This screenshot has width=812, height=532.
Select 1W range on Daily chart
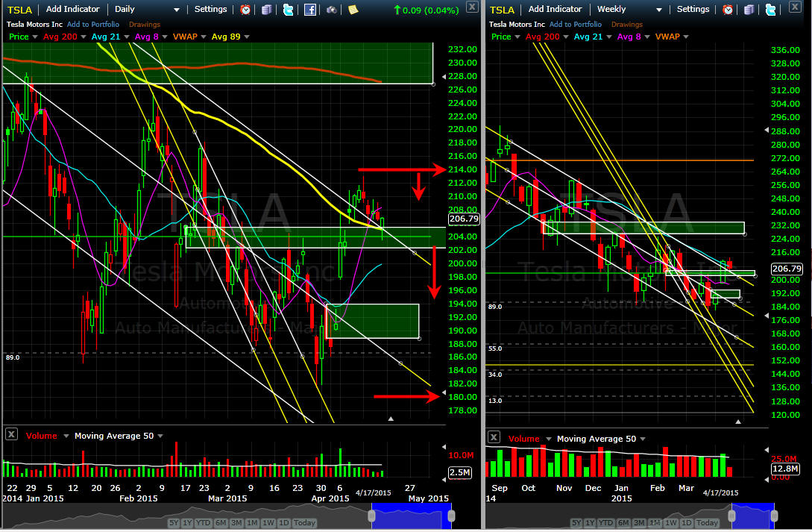[268, 523]
